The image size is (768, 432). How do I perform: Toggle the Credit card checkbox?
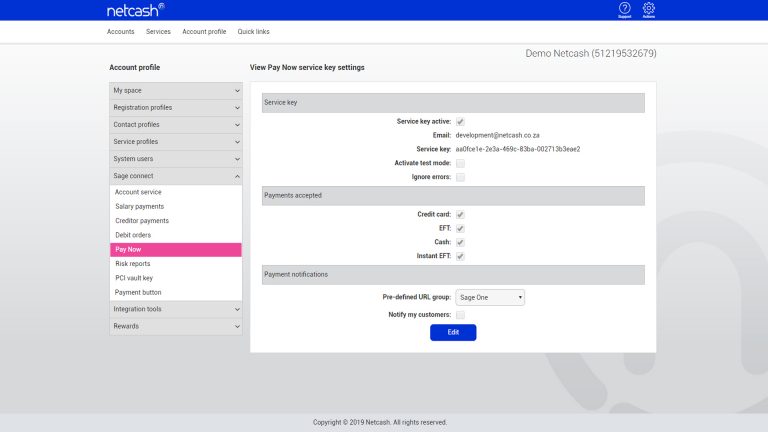point(460,215)
